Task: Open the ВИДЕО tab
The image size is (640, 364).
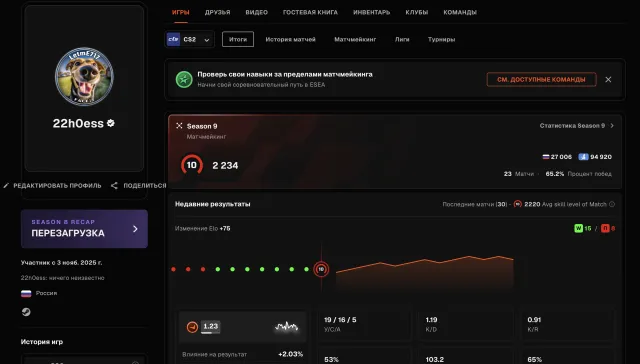Action: [x=256, y=12]
